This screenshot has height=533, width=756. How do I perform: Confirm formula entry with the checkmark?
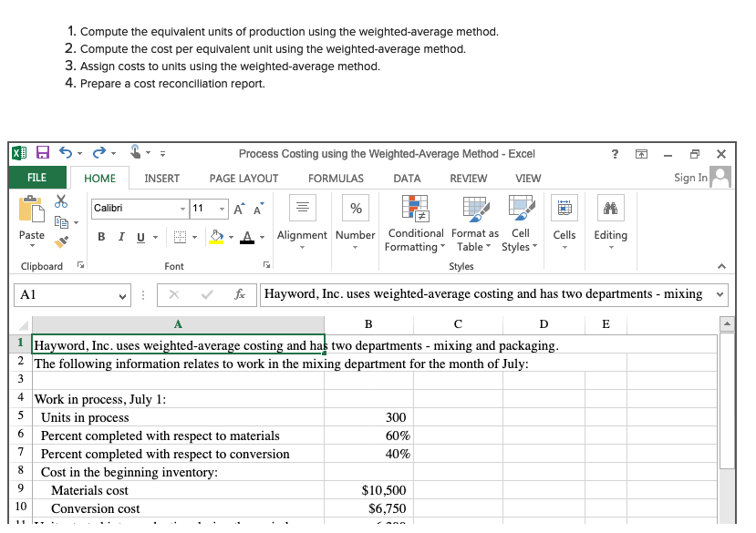tap(207, 294)
